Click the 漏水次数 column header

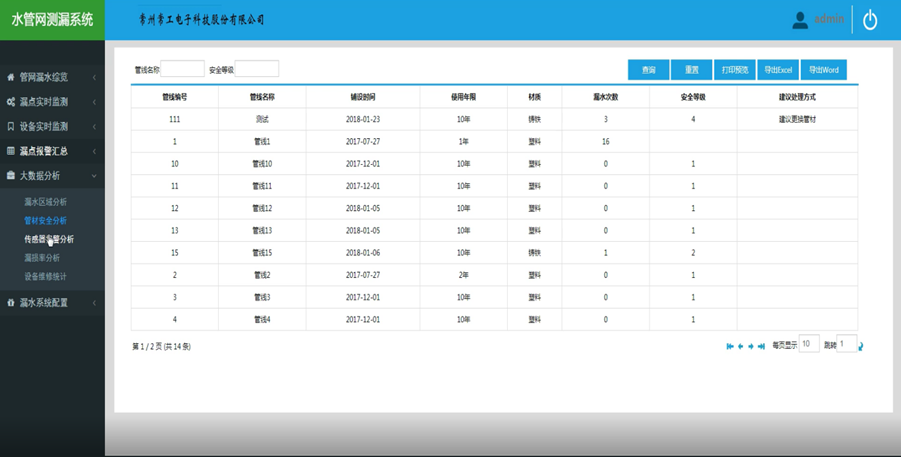606,97
